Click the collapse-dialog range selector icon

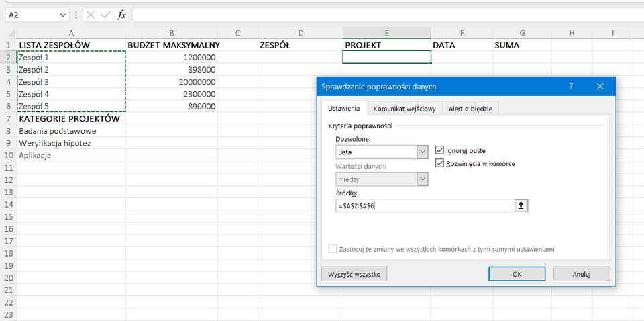pos(521,205)
